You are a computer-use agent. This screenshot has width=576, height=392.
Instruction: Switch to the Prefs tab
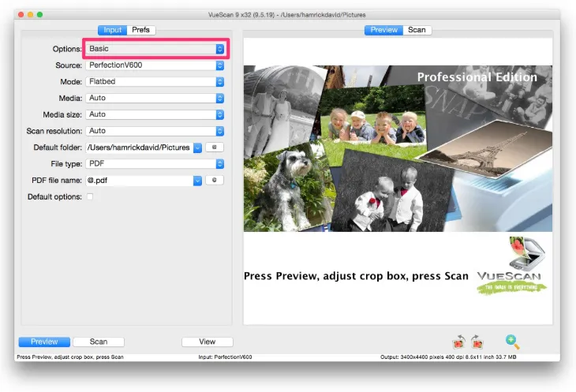[x=140, y=30]
